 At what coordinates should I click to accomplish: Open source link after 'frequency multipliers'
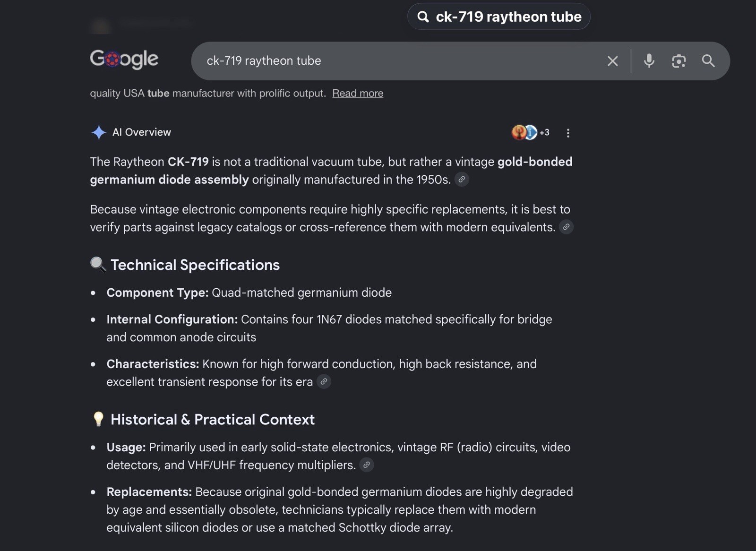[367, 465]
